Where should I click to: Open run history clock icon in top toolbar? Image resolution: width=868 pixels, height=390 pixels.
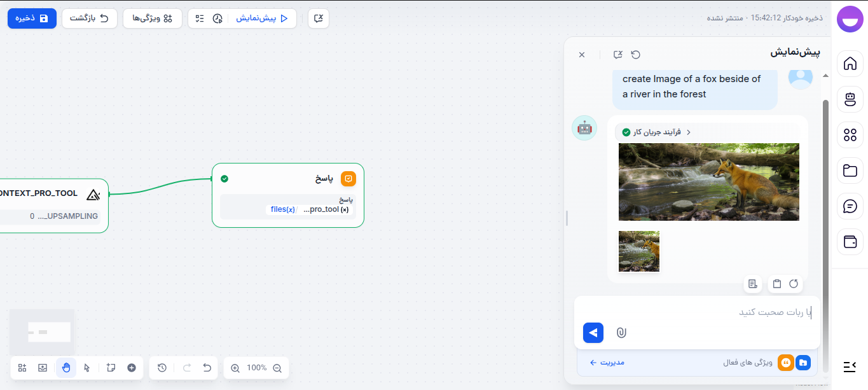[217, 18]
